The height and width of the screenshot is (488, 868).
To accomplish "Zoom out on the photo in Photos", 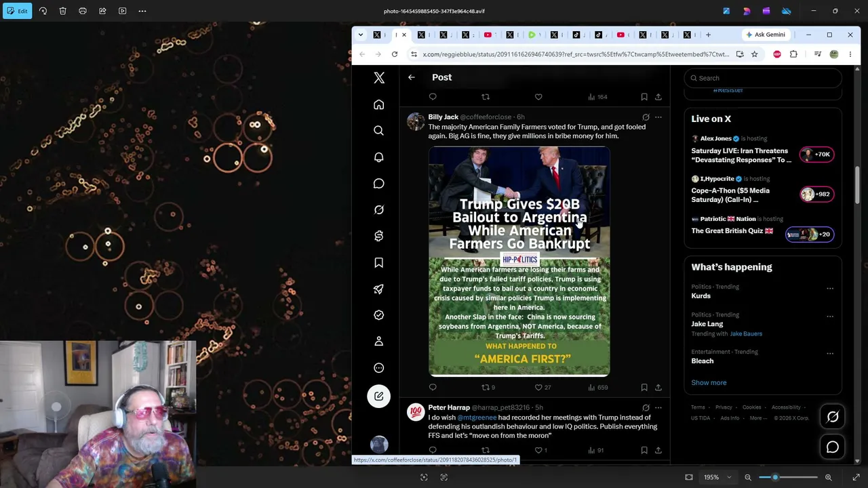I will 748,477.
